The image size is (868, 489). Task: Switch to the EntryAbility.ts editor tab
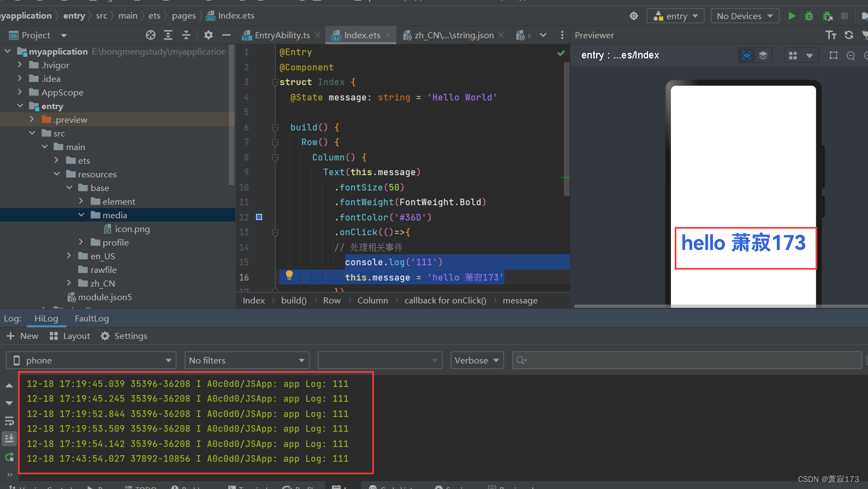(x=277, y=35)
